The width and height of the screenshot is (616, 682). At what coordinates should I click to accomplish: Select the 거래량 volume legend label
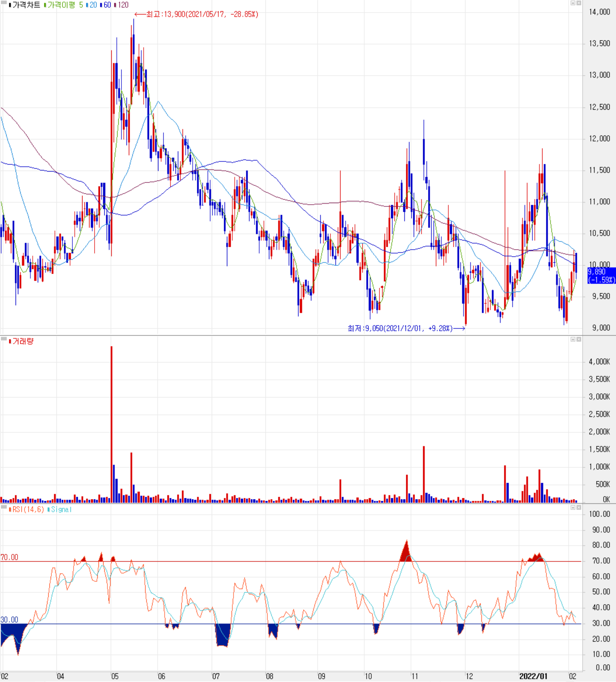21,341
